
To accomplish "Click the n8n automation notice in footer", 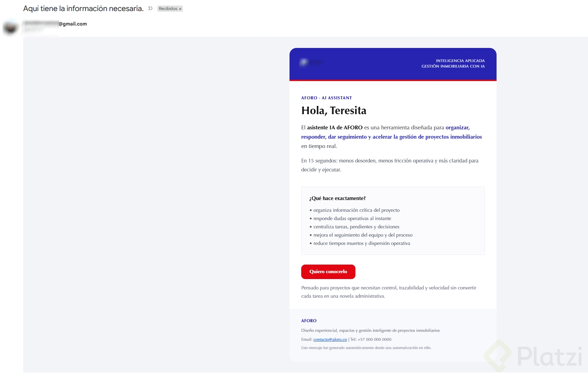I will point(366,348).
